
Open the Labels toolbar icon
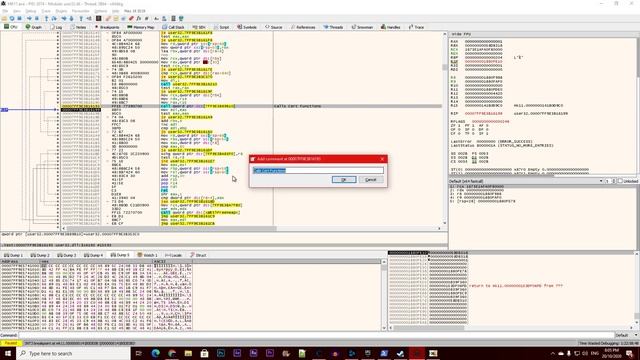click(123, 18)
